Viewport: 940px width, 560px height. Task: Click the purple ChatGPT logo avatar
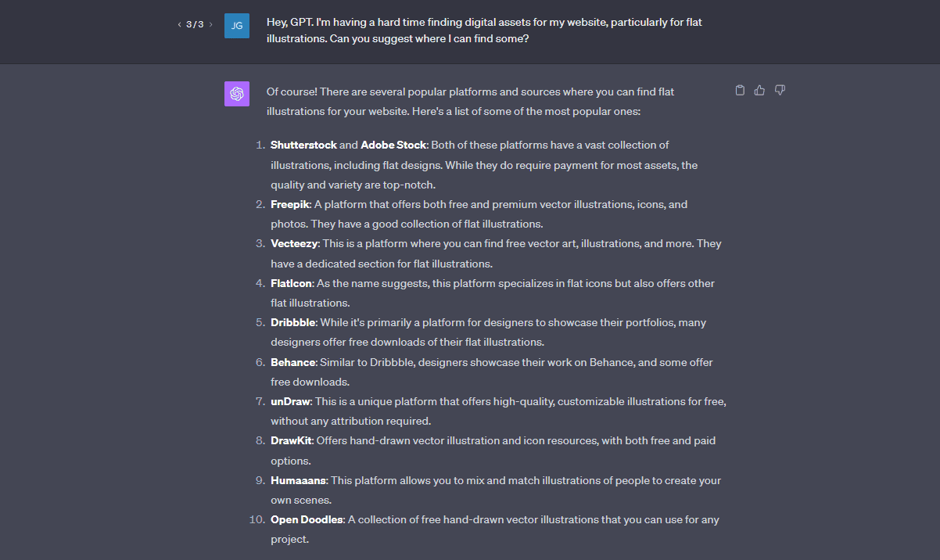[237, 94]
